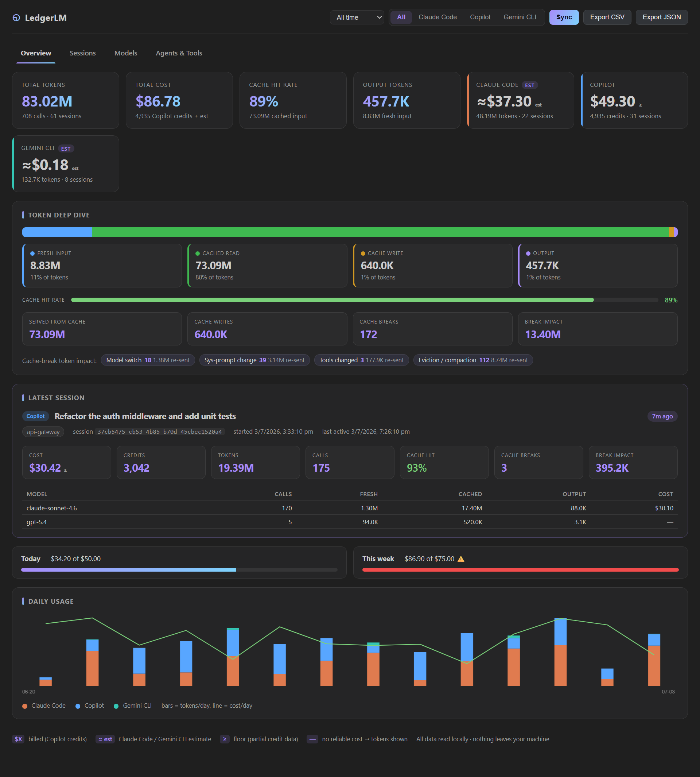
Task: Click the Total Cost $86.78 value
Action: [x=158, y=101]
